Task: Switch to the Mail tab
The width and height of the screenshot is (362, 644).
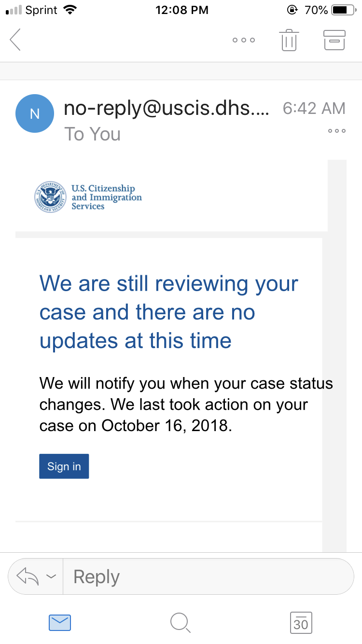Action: pos(60,623)
